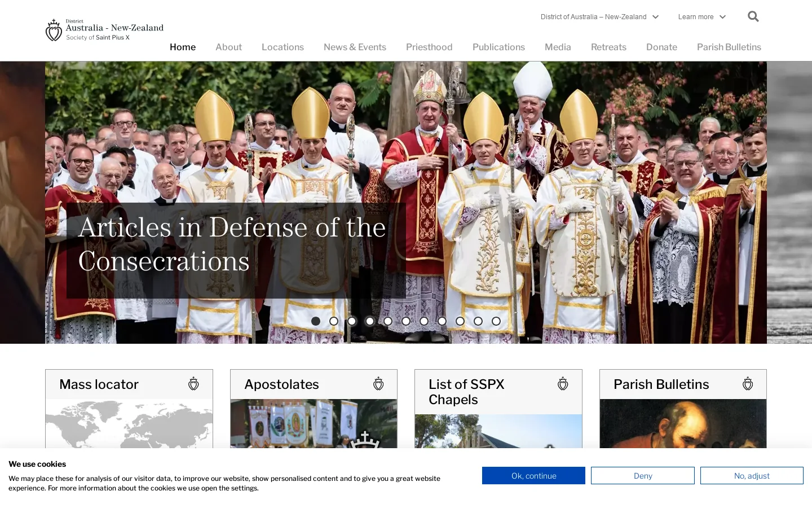Select the ninth carousel slide dot

pyautogui.click(x=460, y=321)
